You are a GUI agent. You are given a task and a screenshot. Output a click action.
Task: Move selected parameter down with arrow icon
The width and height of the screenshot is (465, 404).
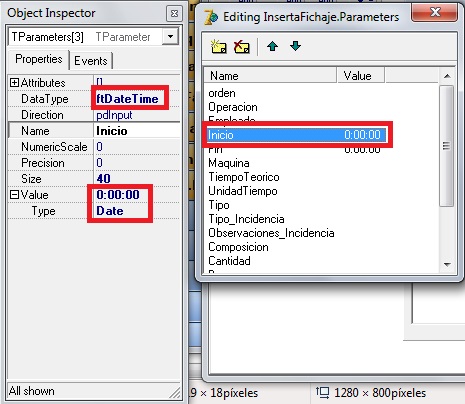295,46
